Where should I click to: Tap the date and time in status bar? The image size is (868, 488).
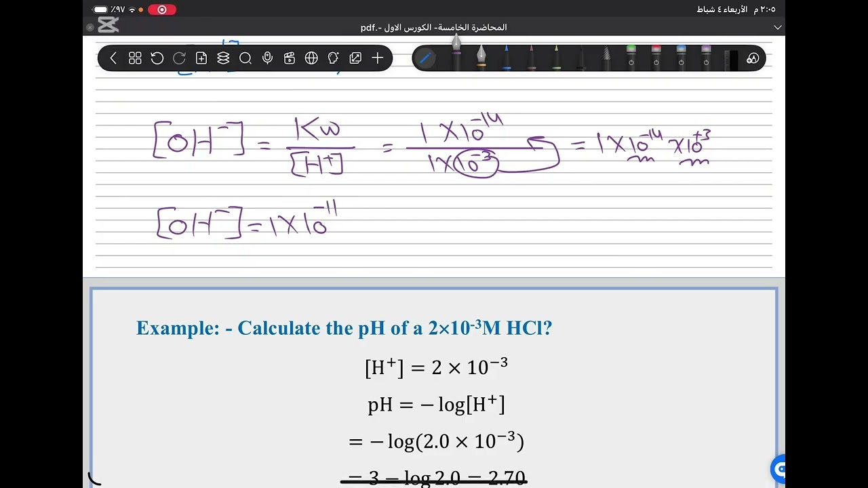coord(736,9)
